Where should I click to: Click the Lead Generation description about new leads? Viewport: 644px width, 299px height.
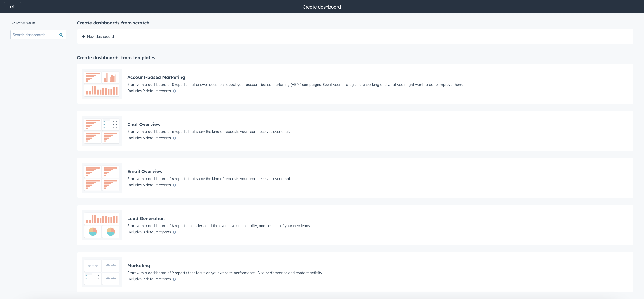point(219,226)
